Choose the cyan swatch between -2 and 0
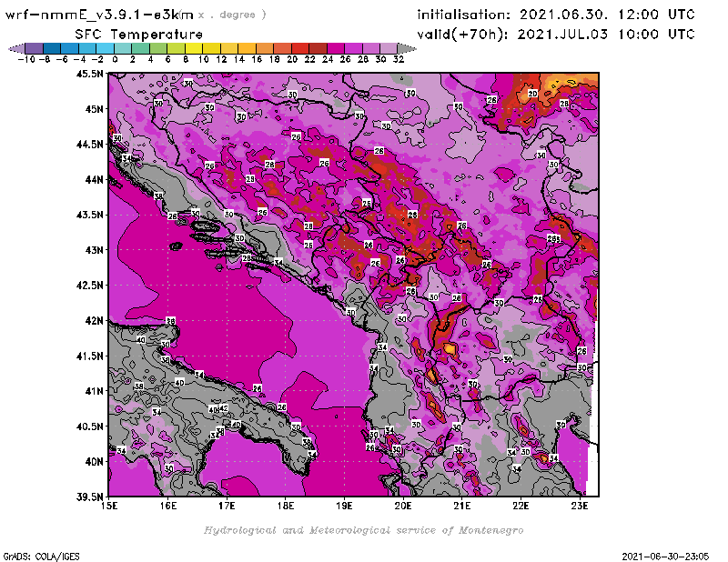 point(105,48)
